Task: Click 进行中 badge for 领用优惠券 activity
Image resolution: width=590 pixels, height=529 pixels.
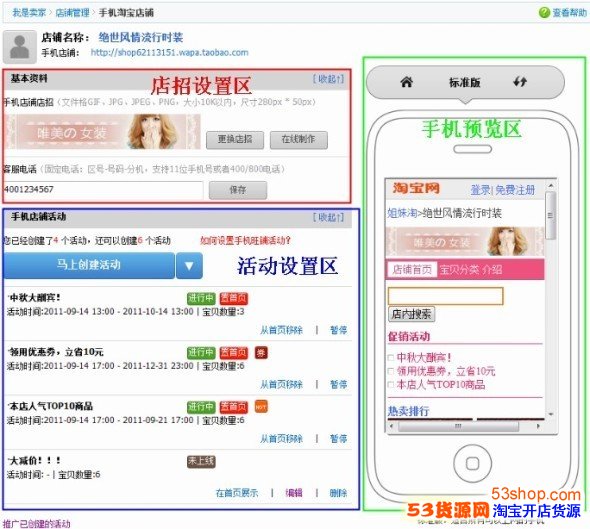Action: [201, 353]
